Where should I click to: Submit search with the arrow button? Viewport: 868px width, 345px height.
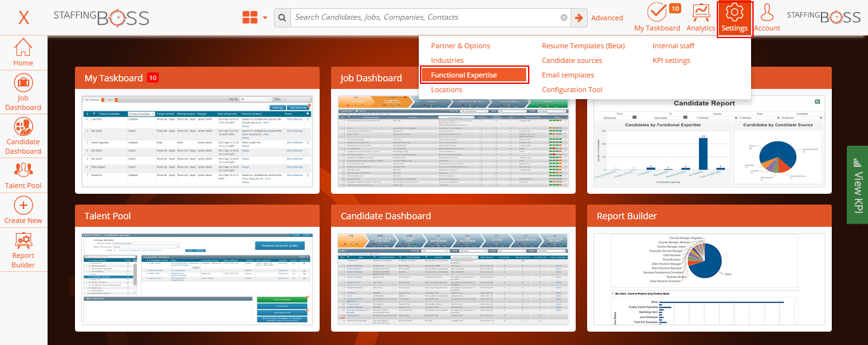click(x=579, y=18)
